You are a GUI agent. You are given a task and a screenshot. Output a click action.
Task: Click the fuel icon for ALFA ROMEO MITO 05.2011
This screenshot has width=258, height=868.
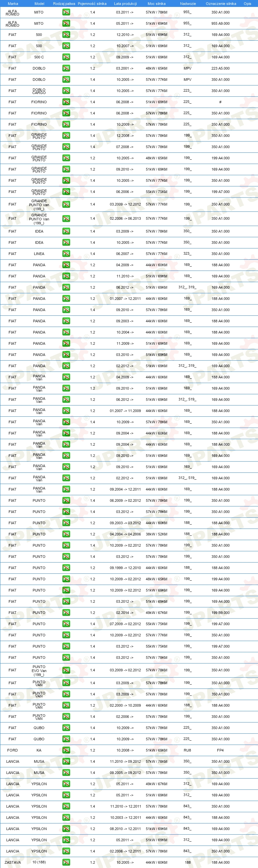click(x=66, y=23)
